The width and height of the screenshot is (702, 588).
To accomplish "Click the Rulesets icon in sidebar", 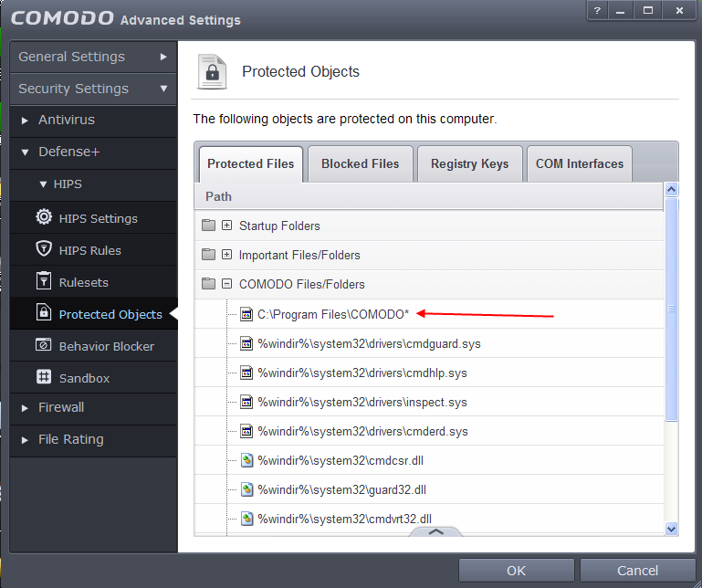I will (x=43, y=281).
